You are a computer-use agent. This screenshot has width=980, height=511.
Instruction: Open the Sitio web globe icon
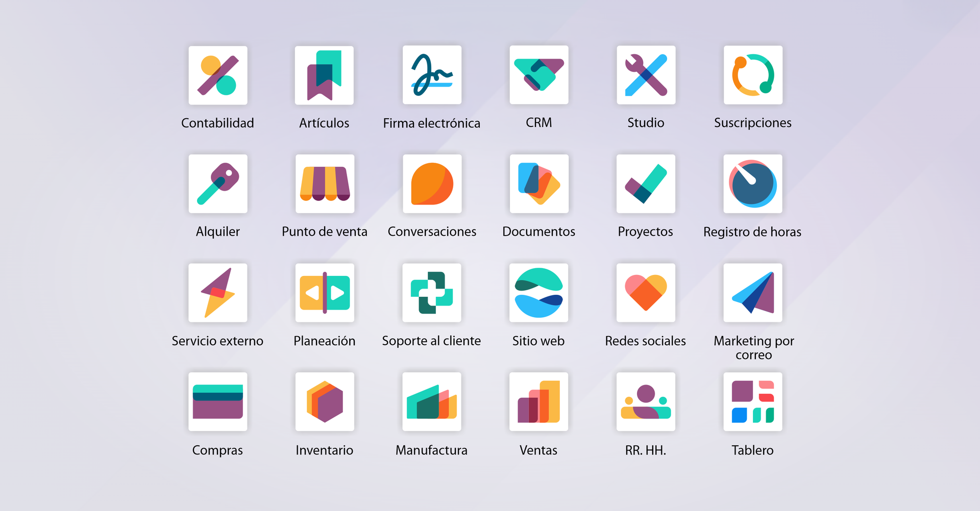538,293
